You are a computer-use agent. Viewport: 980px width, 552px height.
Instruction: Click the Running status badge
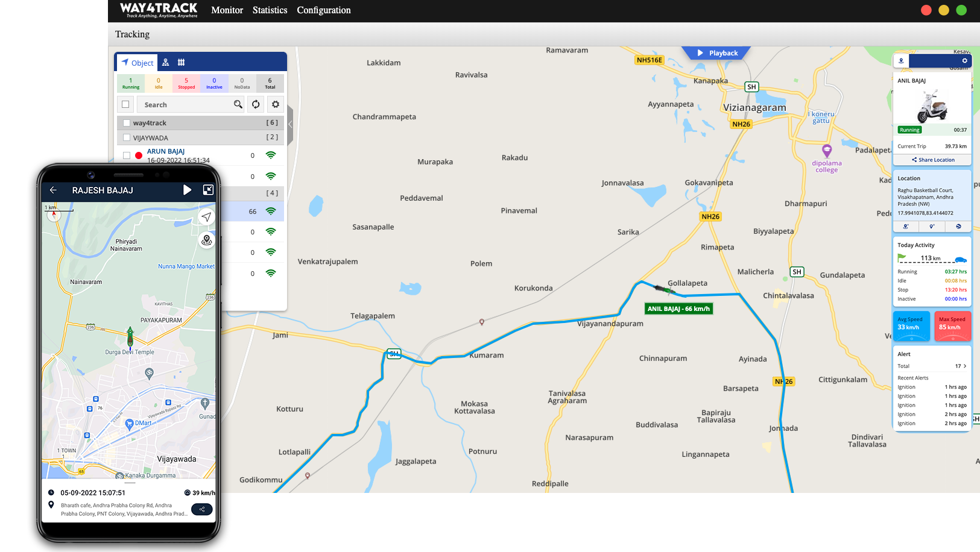(909, 130)
